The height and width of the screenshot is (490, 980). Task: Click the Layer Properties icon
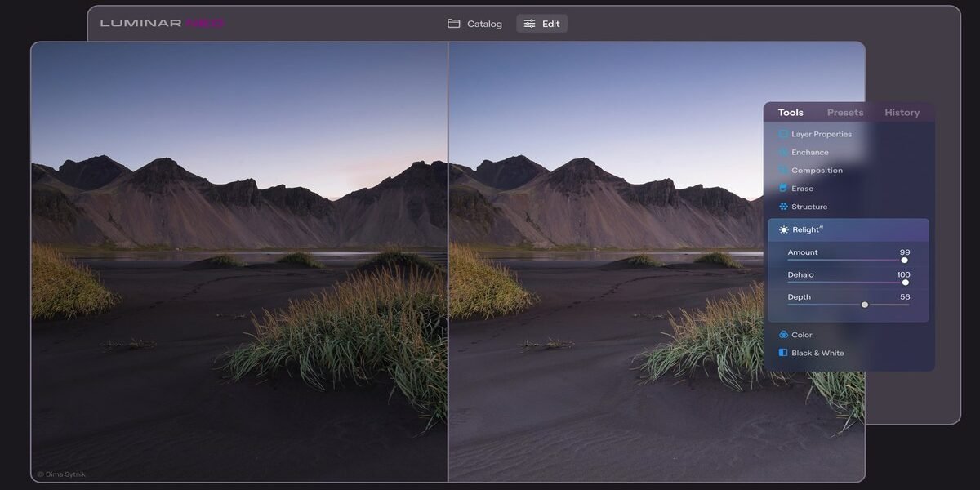(783, 134)
